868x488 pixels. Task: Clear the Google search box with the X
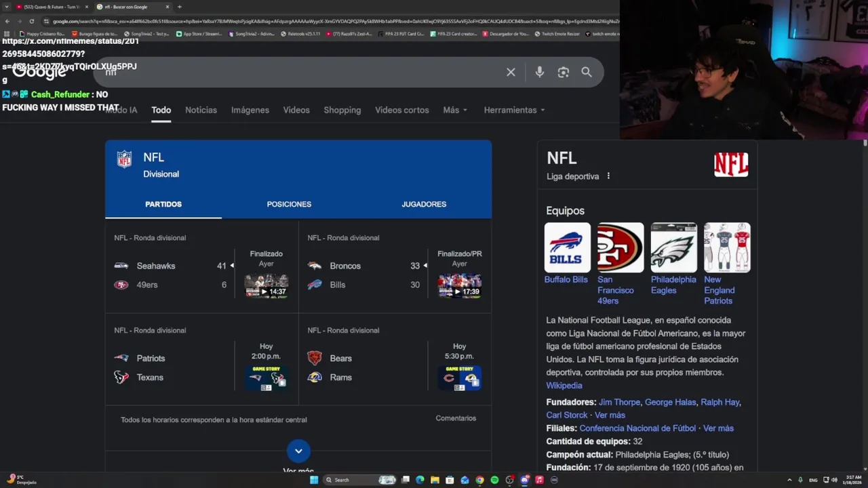(x=511, y=73)
